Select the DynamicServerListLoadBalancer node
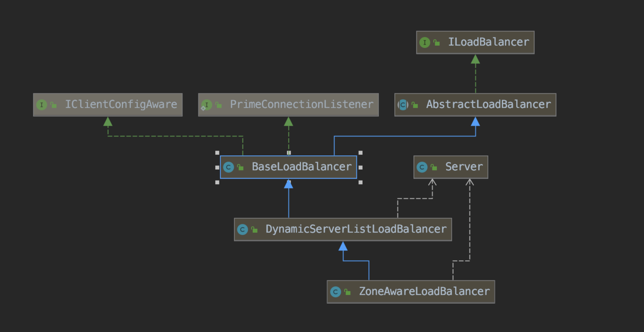 click(x=343, y=229)
